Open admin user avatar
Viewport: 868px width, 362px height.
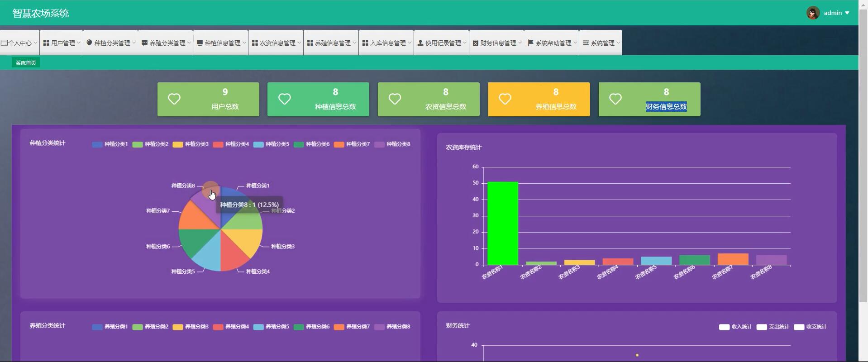coord(813,13)
